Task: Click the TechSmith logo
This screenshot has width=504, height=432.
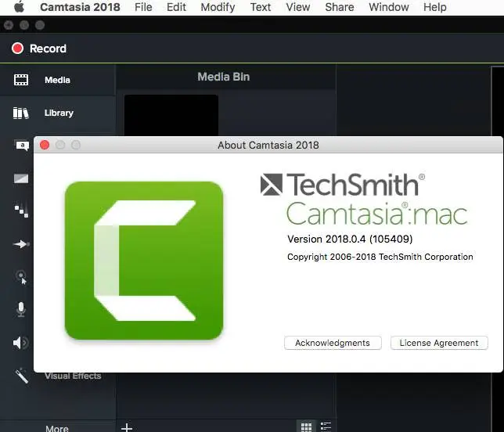Action: pyautogui.click(x=343, y=185)
